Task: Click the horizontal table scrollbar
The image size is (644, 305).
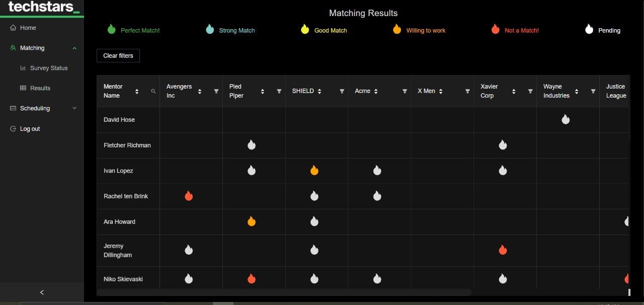Action: pos(284,292)
